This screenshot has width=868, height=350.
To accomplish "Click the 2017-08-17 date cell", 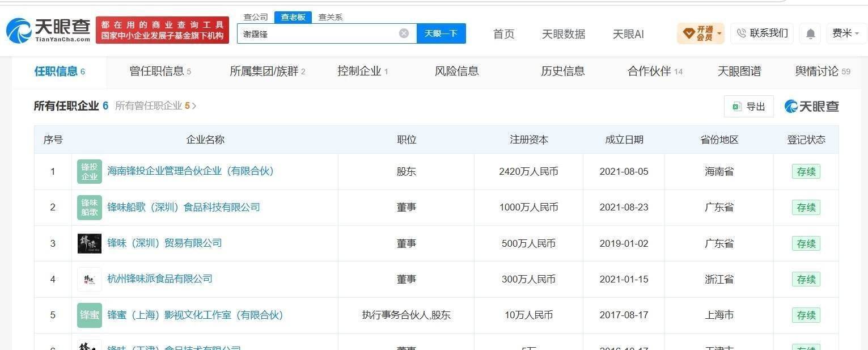I will [x=624, y=315].
